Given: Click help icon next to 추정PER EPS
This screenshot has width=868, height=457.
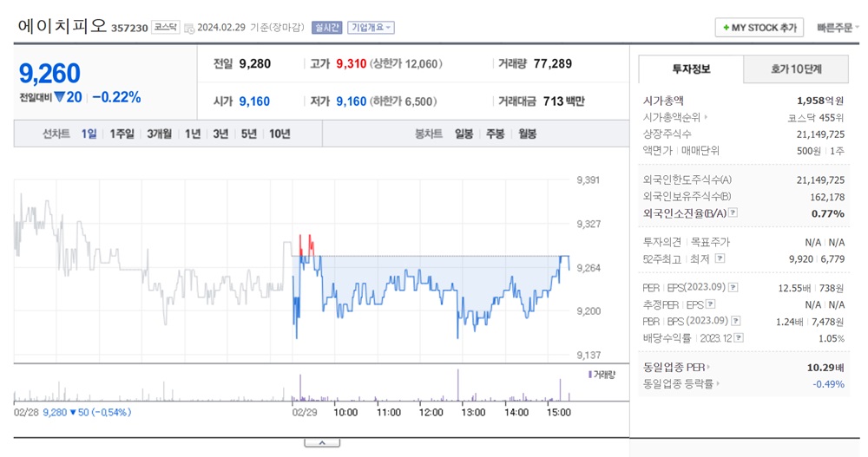Looking at the screenshot, I should coord(711,304).
